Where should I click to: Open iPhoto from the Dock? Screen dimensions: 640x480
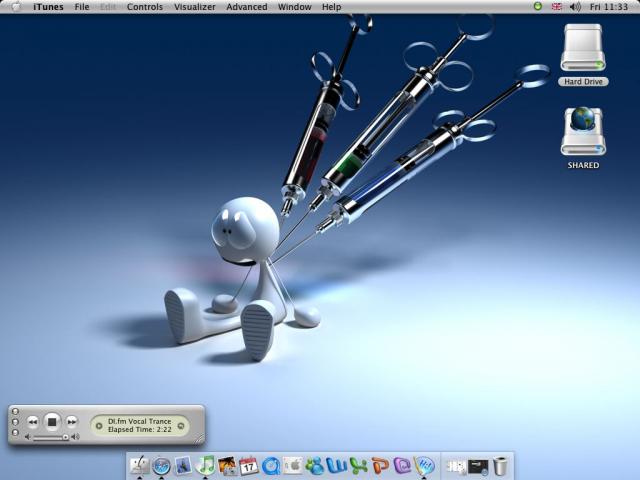pyautogui.click(x=227, y=466)
